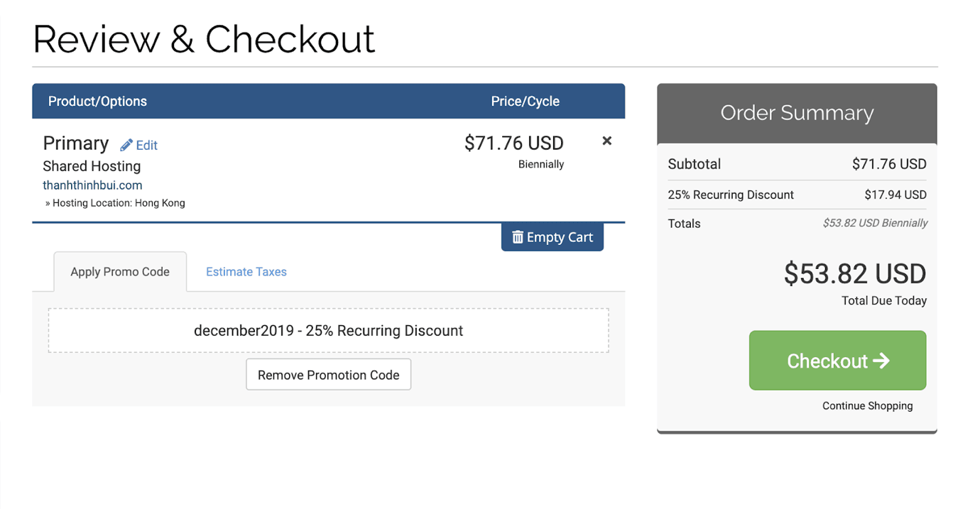This screenshot has height=509, width=980.
Task: Click the Primary plan name
Action: [x=76, y=143]
